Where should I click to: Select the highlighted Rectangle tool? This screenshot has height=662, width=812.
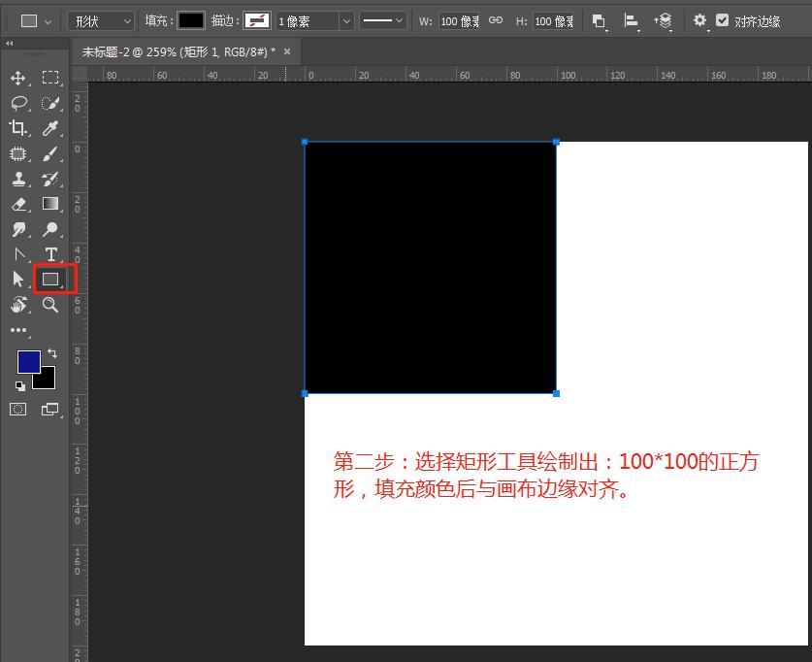(50, 279)
